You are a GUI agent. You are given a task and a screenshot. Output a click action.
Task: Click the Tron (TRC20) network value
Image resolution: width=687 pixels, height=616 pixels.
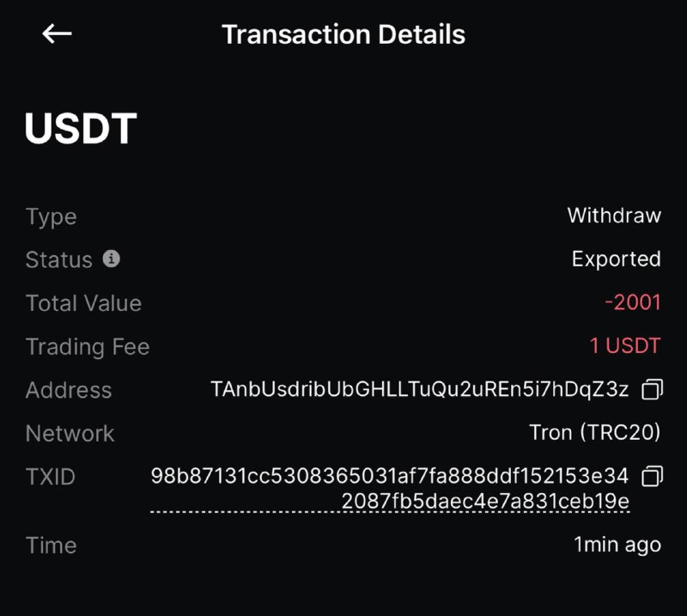[595, 433]
